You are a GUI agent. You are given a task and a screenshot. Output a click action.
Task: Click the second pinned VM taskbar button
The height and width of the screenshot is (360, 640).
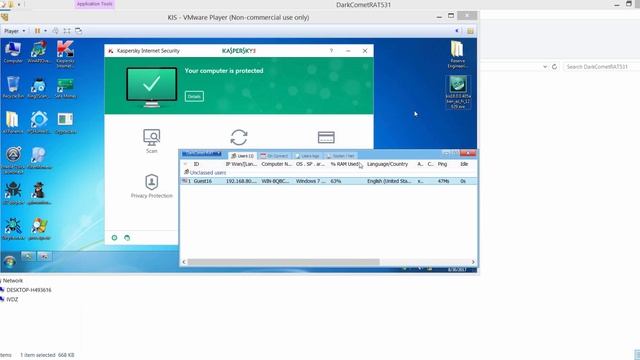[44, 256]
